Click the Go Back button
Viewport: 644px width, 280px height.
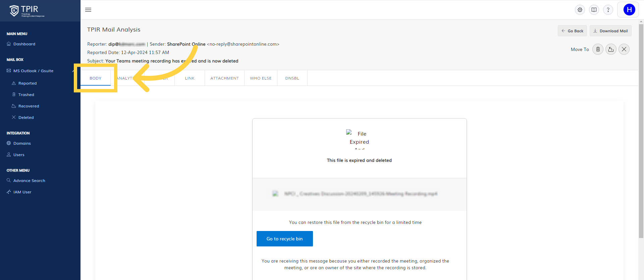572,31
